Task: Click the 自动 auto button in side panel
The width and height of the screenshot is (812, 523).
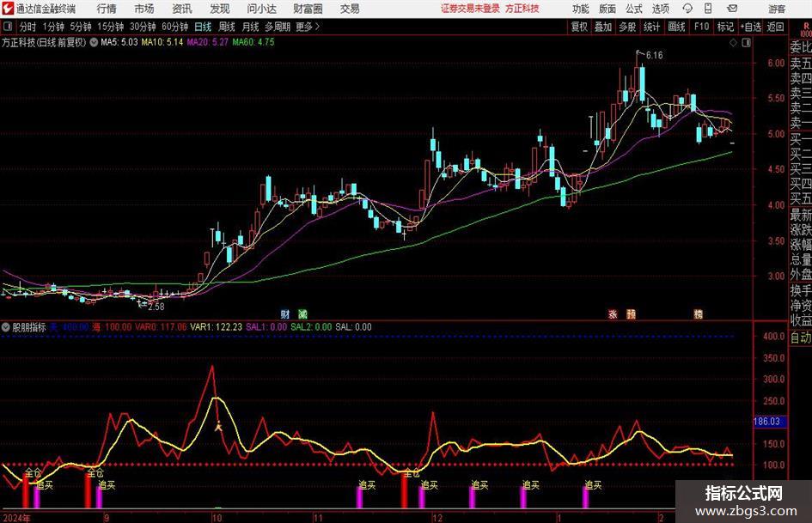Action: pos(801,338)
